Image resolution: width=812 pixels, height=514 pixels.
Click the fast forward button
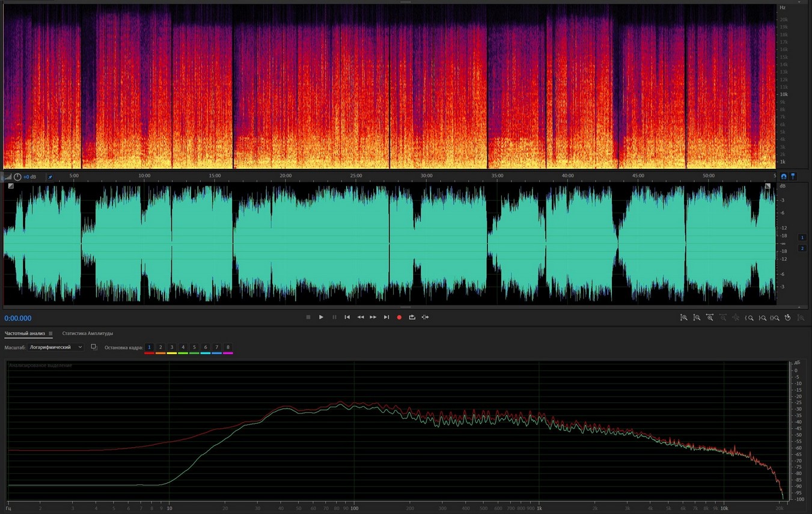point(373,317)
